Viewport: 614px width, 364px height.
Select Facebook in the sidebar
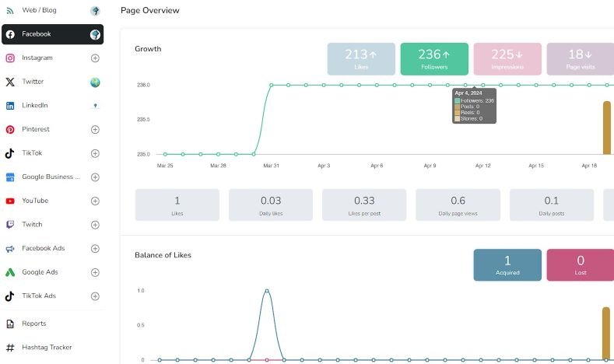(52, 34)
